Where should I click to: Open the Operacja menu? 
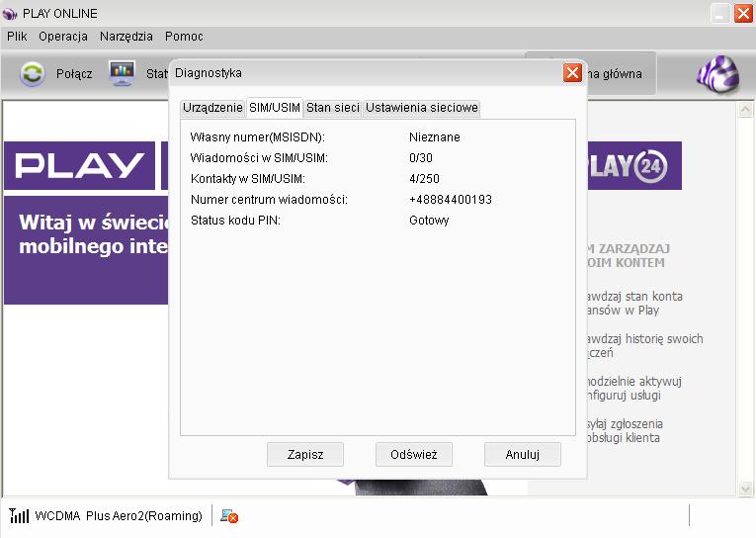tap(64, 37)
